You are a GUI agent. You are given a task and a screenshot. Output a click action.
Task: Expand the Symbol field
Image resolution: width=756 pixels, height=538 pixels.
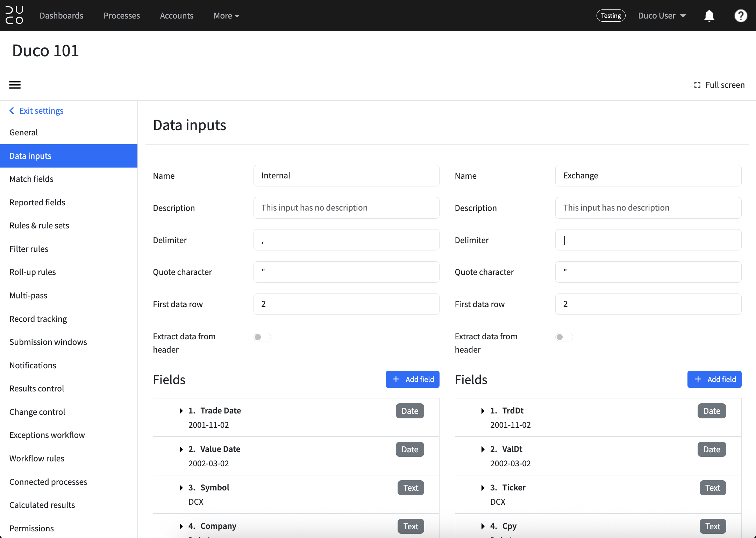(x=181, y=488)
